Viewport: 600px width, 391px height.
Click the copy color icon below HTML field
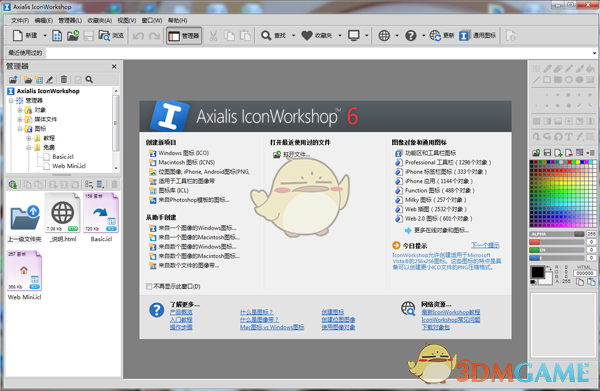pyautogui.click(x=580, y=282)
